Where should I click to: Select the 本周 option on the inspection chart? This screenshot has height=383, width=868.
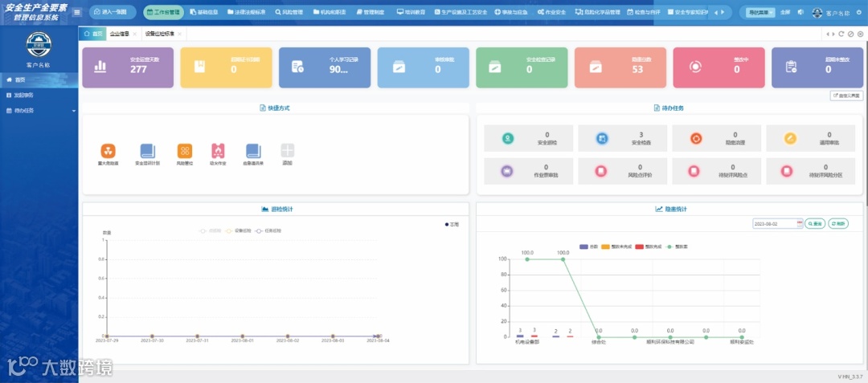pyautogui.click(x=452, y=224)
